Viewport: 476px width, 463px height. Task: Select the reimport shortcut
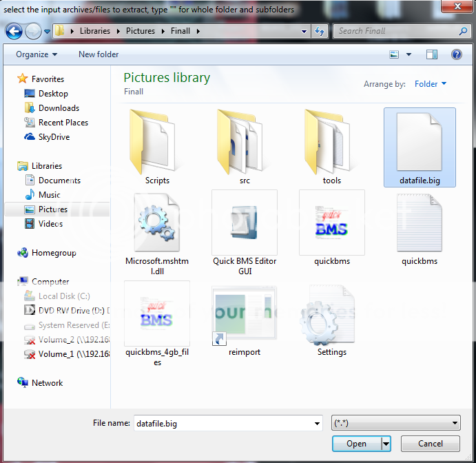[x=245, y=313]
